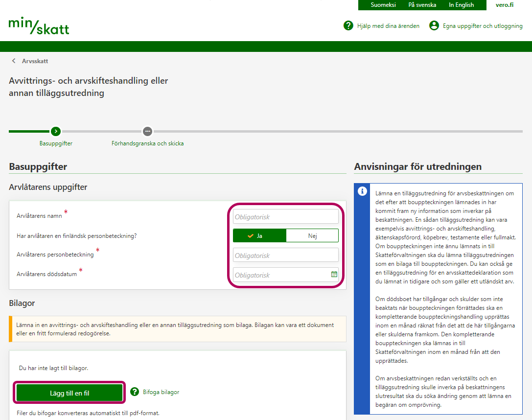Viewport: 532px width, 420px height.
Task: Click the back chevron beside Arvsskatt
Action: tap(14, 61)
